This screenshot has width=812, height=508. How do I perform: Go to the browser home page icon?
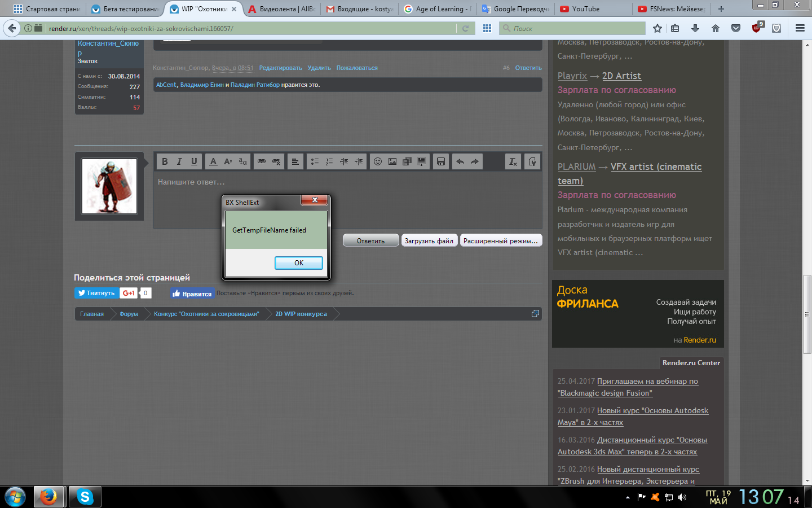click(716, 28)
